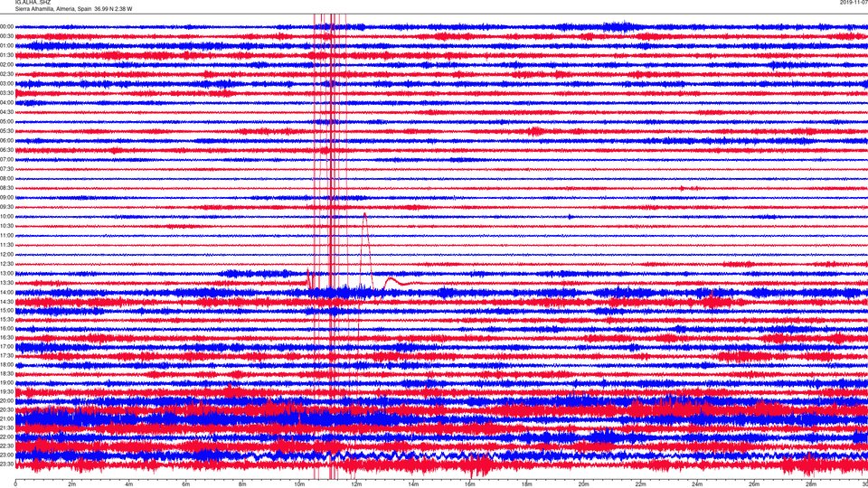Viewport: 868px width, 488px height.
Task: Click the 05:00 row label
Action: (6, 122)
